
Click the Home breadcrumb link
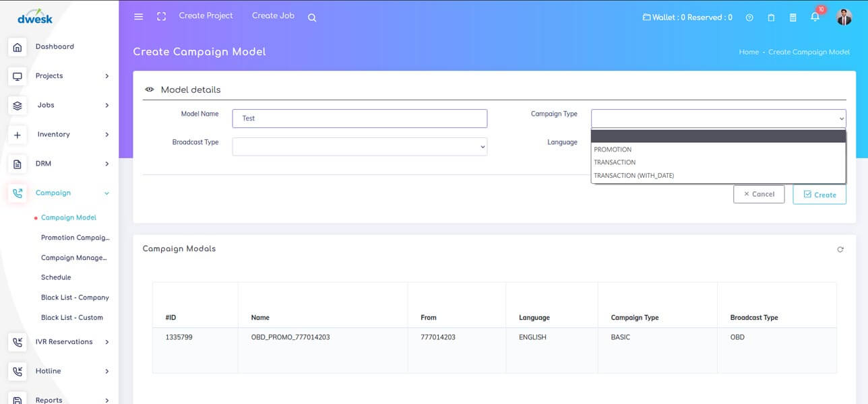click(x=748, y=53)
